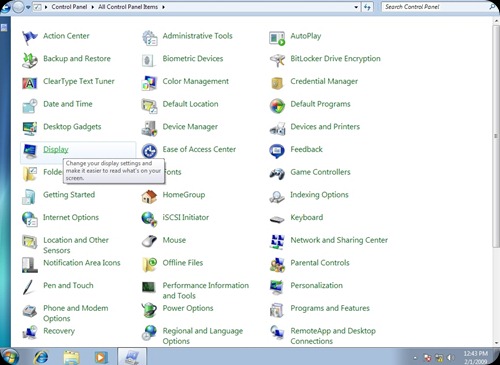Click the Device Manager icon
The width and height of the screenshot is (500, 365).
(x=149, y=128)
